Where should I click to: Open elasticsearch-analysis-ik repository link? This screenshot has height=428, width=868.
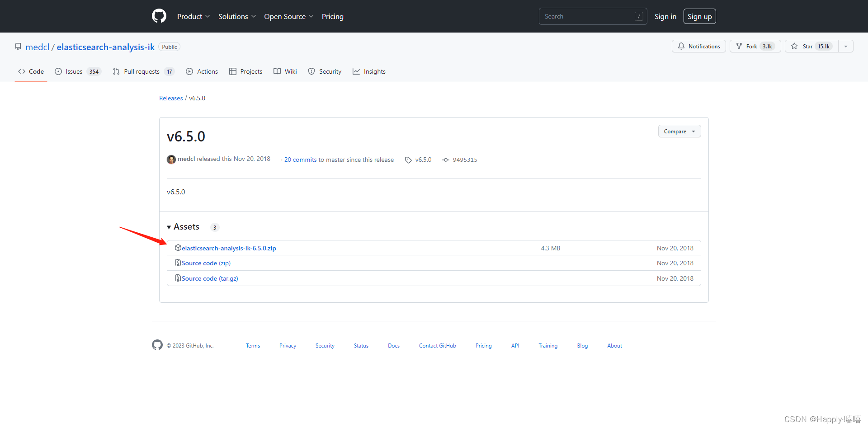coord(106,47)
